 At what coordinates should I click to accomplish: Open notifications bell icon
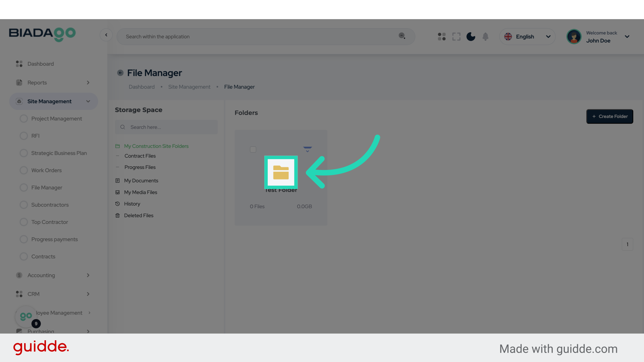click(x=485, y=37)
